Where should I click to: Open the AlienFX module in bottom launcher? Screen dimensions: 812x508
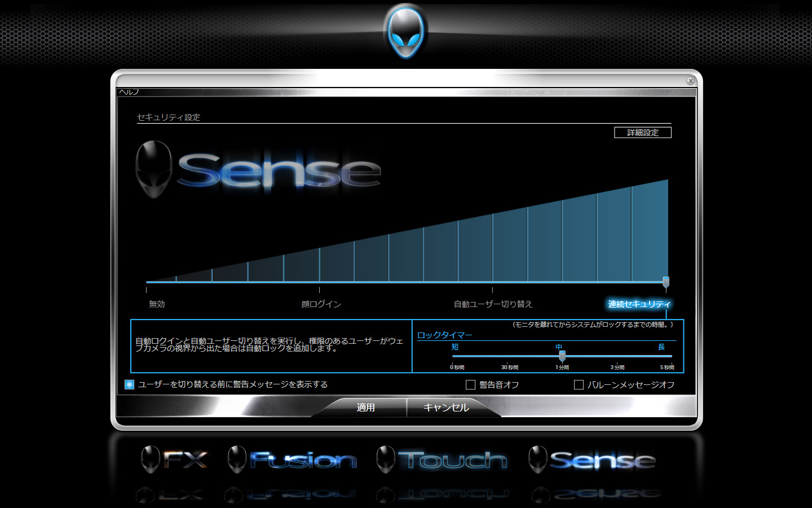(x=175, y=459)
